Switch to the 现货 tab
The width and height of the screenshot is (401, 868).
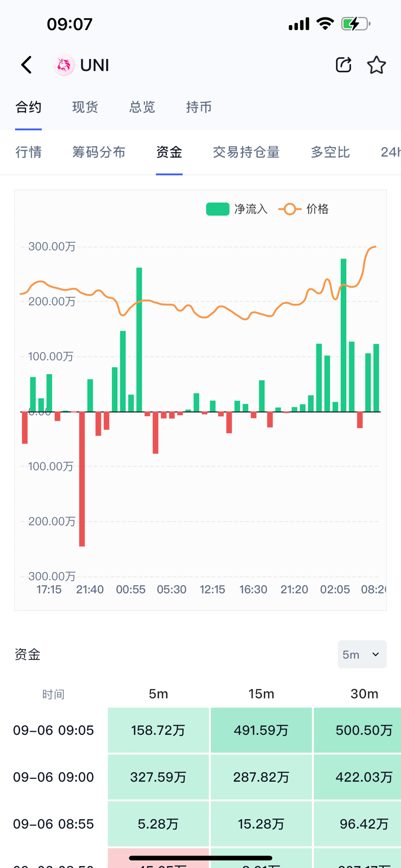[85, 107]
